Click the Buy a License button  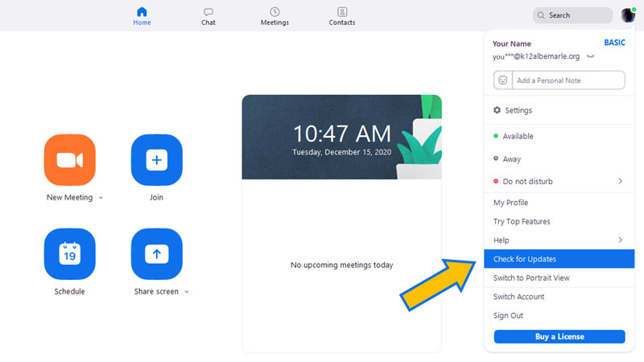(x=559, y=336)
